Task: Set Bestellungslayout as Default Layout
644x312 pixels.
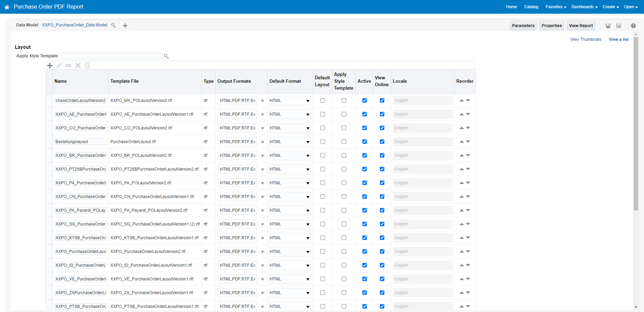Action: point(322,141)
